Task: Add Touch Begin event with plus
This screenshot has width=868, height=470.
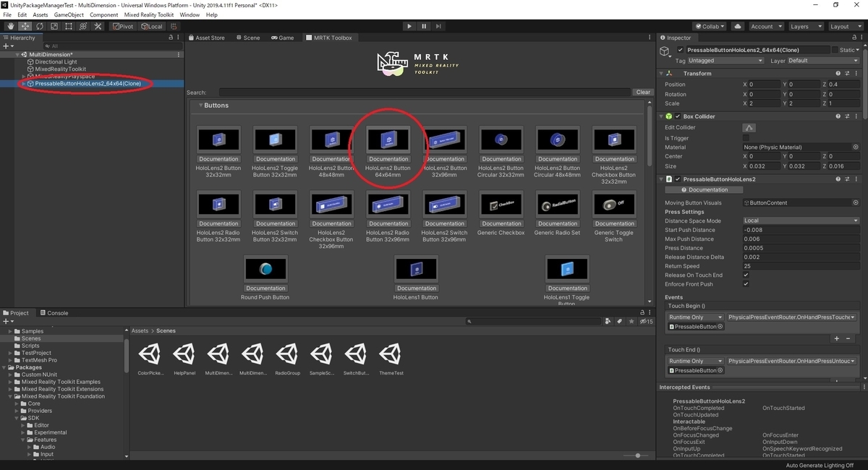Action: (837, 338)
